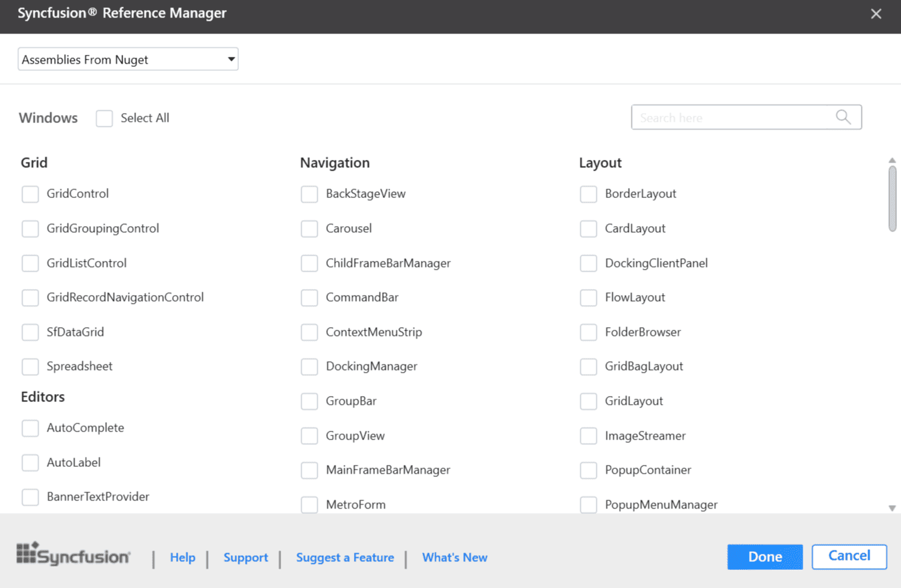Enable the ImageStreamer checkbox
This screenshot has height=588, width=901.
(x=588, y=436)
